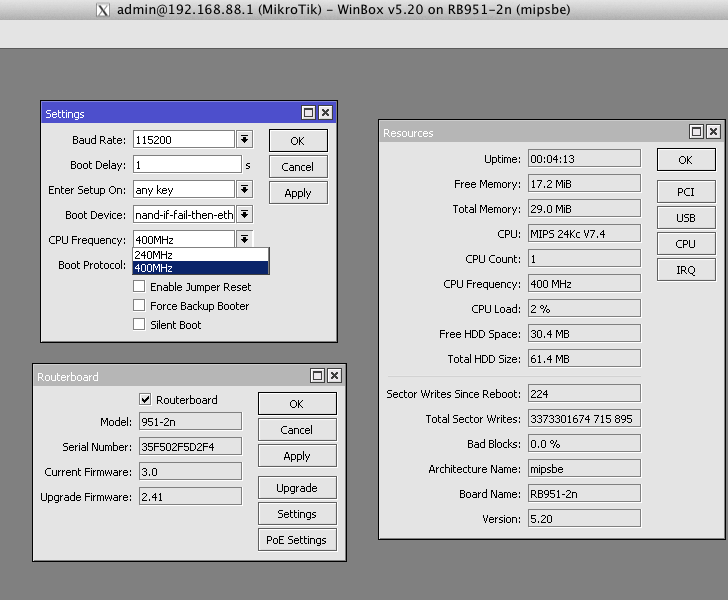Cancel the Routerboard dialog

(x=297, y=430)
